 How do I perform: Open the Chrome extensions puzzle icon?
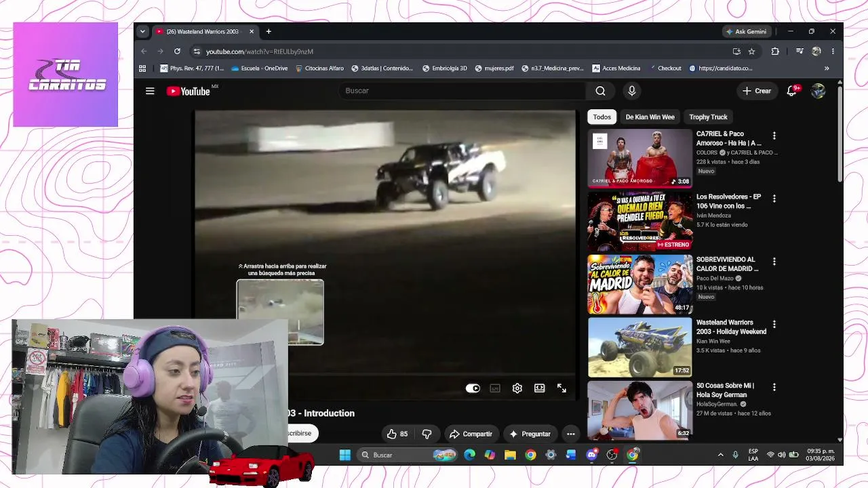click(x=775, y=52)
